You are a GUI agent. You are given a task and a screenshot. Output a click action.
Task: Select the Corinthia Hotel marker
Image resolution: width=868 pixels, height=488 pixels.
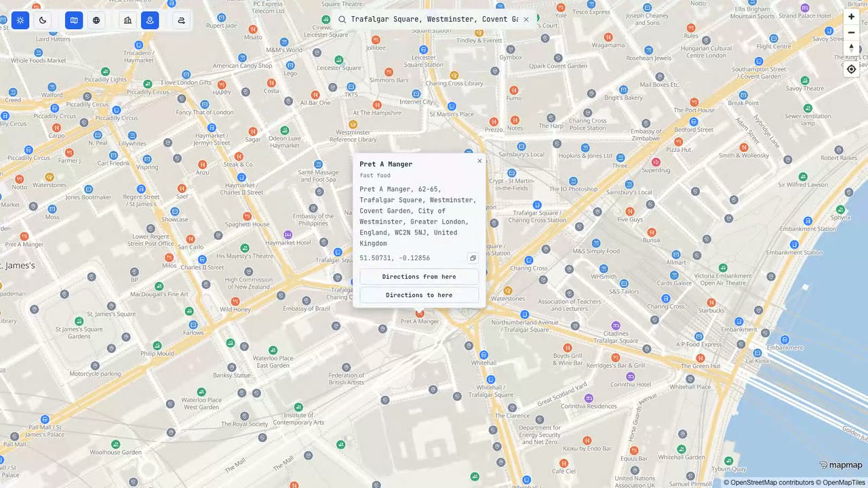631,376
